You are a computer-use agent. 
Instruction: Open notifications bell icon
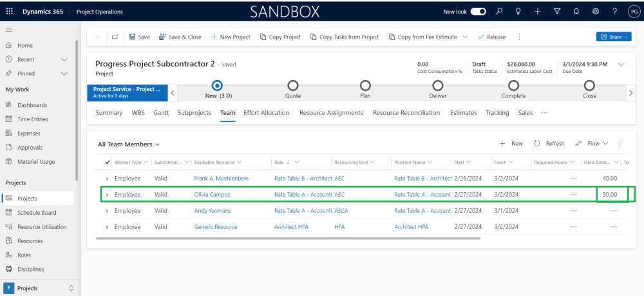click(576, 12)
